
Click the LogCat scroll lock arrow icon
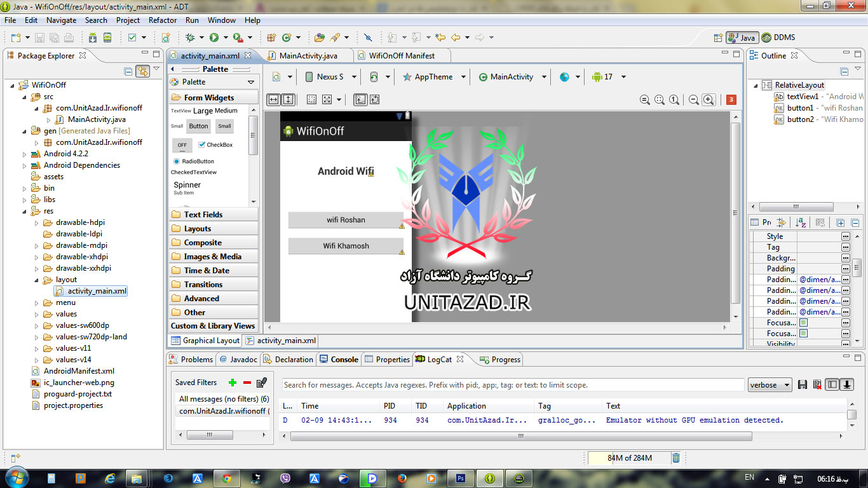pos(847,384)
